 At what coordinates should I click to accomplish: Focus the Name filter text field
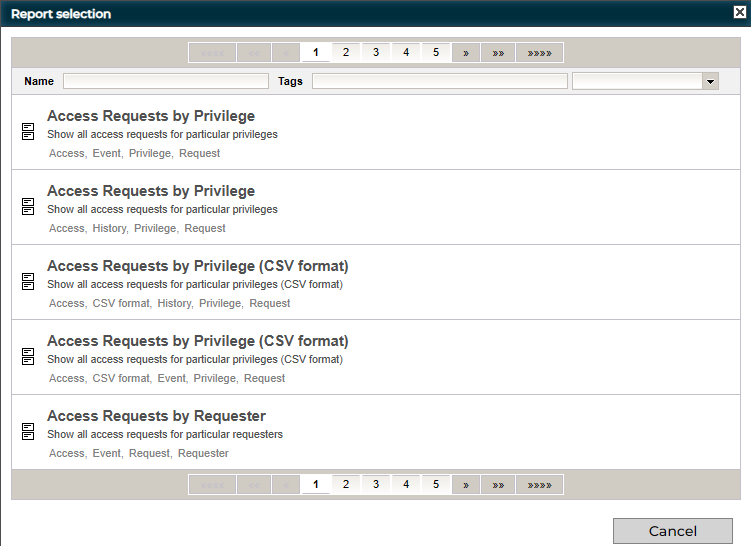tap(166, 82)
